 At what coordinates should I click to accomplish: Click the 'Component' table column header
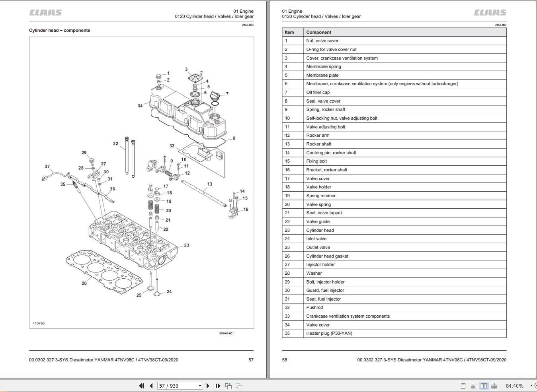coord(405,32)
